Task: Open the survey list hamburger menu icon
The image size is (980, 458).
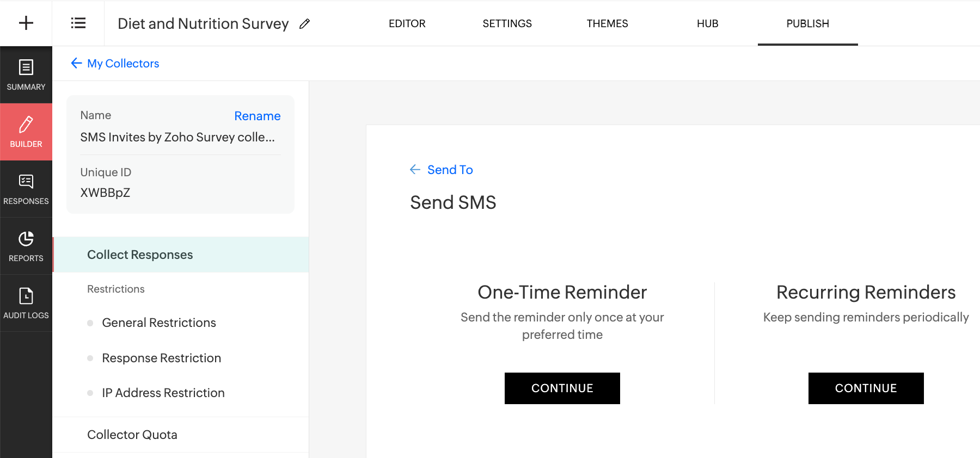Action: click(x=78, y=23)
